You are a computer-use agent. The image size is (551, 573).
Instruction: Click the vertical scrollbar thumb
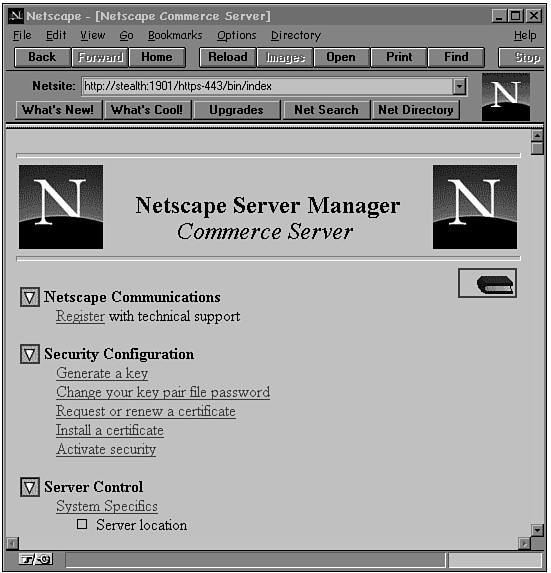tap(537, 149)
